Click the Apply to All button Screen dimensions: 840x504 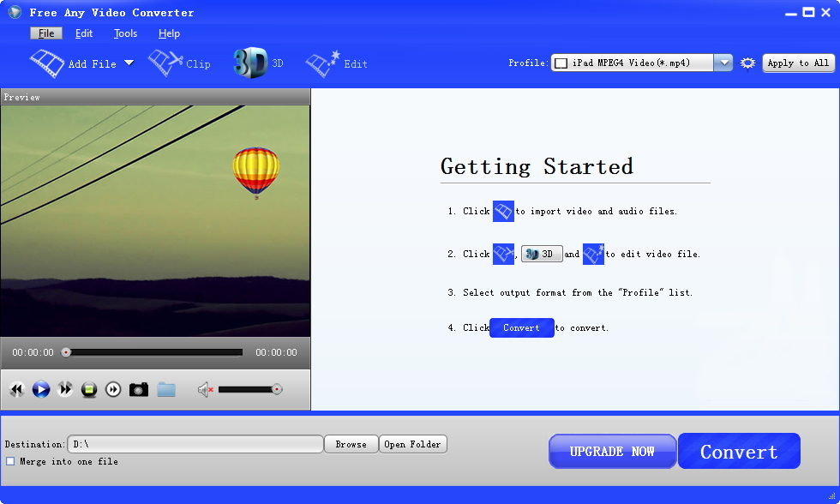[x=798, y=63]
